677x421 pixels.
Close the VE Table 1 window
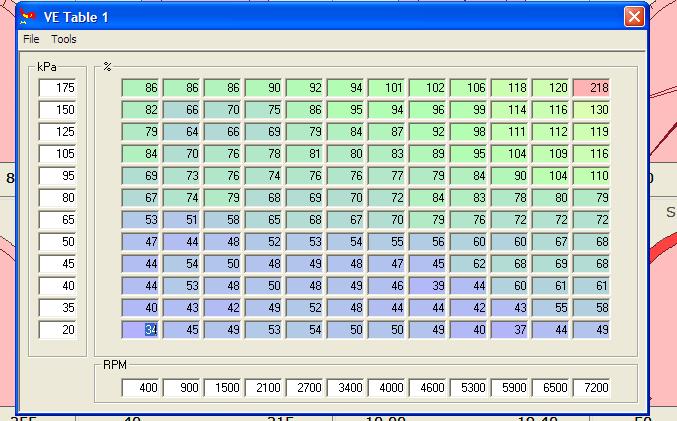[634, 17]
